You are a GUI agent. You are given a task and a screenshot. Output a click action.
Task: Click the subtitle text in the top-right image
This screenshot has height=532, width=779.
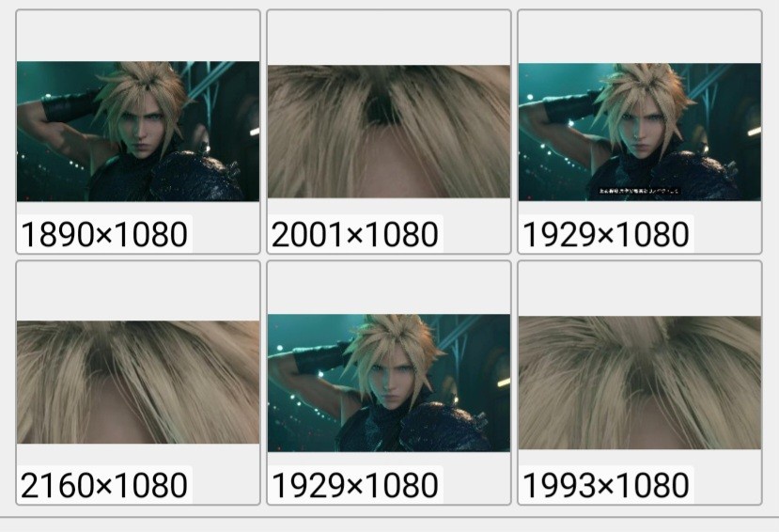click(x=639, y=191)
